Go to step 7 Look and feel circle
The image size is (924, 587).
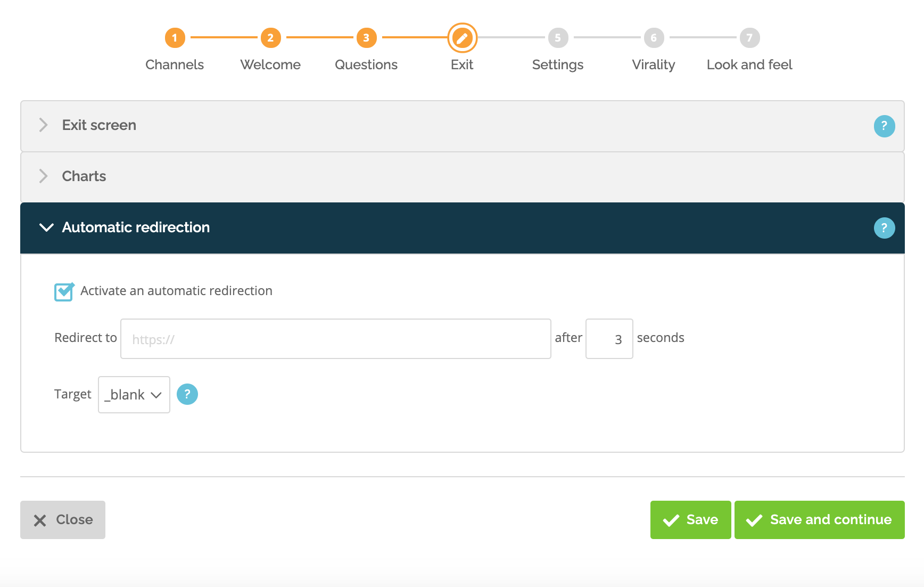tap(749, 38)
